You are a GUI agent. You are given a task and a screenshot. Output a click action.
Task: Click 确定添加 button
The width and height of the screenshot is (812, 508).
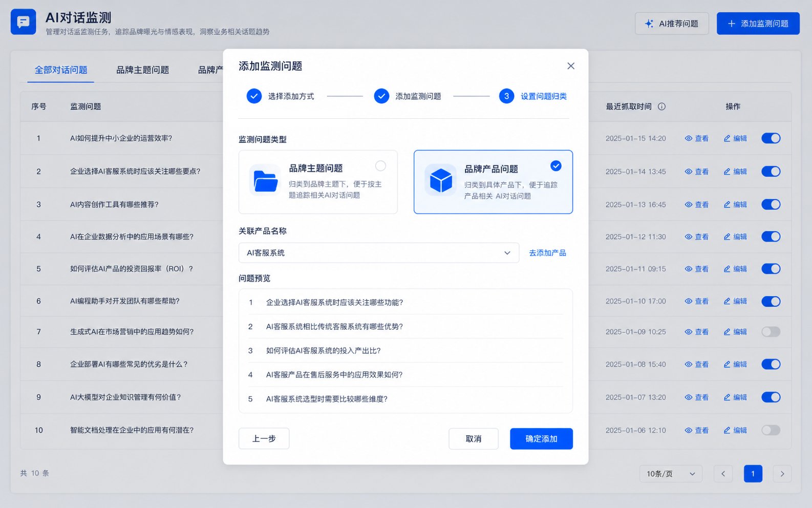541,439
